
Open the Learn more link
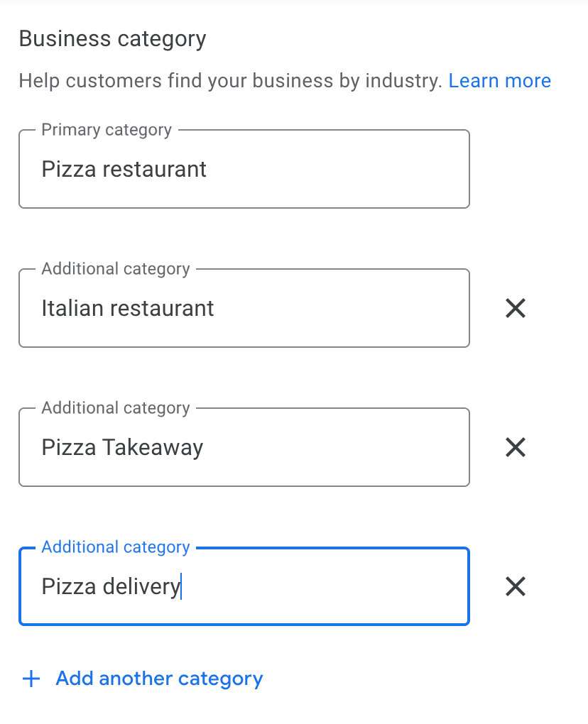point(499,81)
